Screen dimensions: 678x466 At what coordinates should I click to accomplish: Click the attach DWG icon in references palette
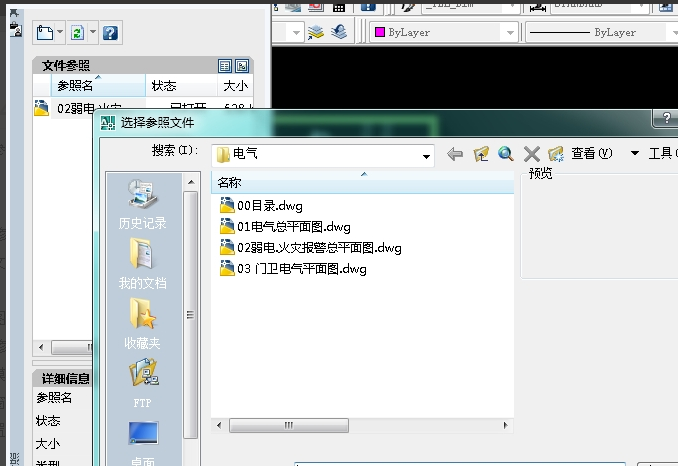45,32
